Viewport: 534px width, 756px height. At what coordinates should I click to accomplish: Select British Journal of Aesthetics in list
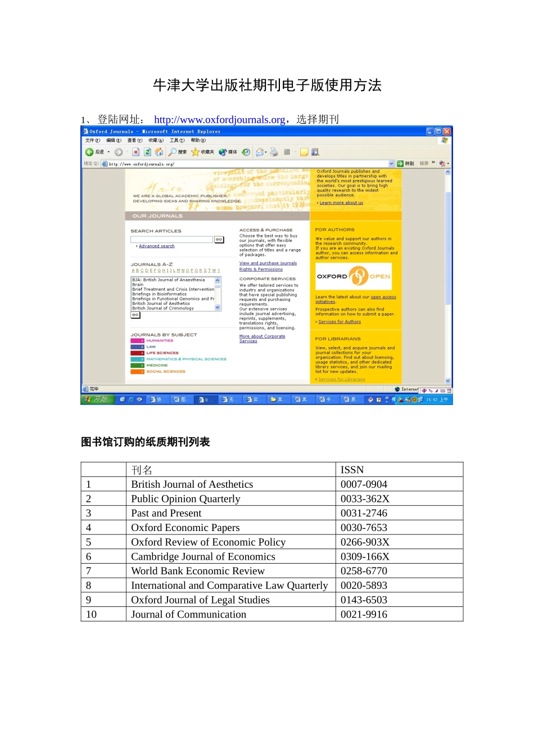coord(161,303)
